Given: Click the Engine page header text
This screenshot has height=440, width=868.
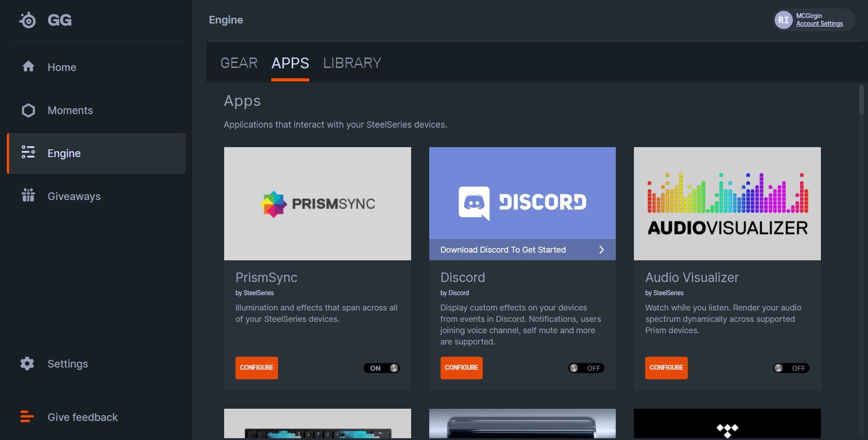Looking at the screenshot, I should coord(226,20).
